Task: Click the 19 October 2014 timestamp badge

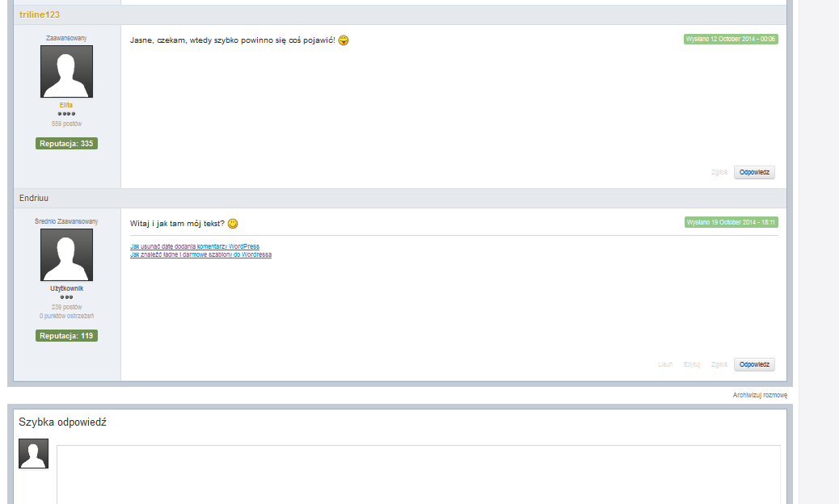Action: click(x=731, y=222)
